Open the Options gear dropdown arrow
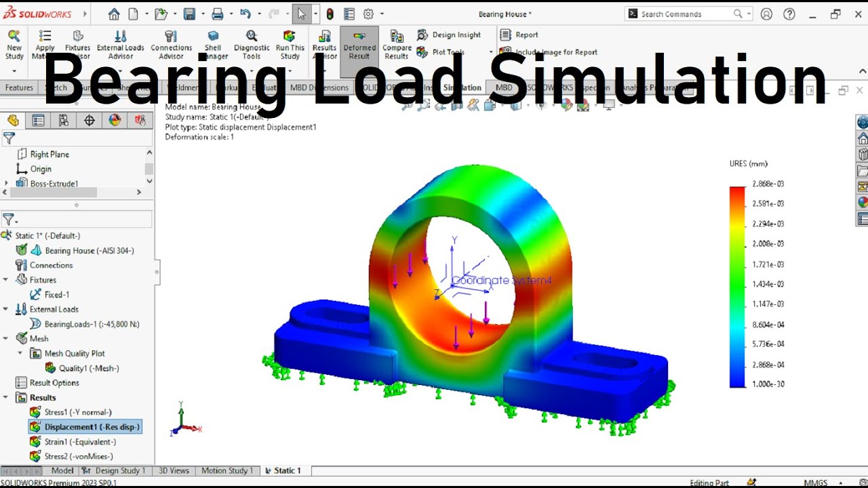 [x=382, y=14]
